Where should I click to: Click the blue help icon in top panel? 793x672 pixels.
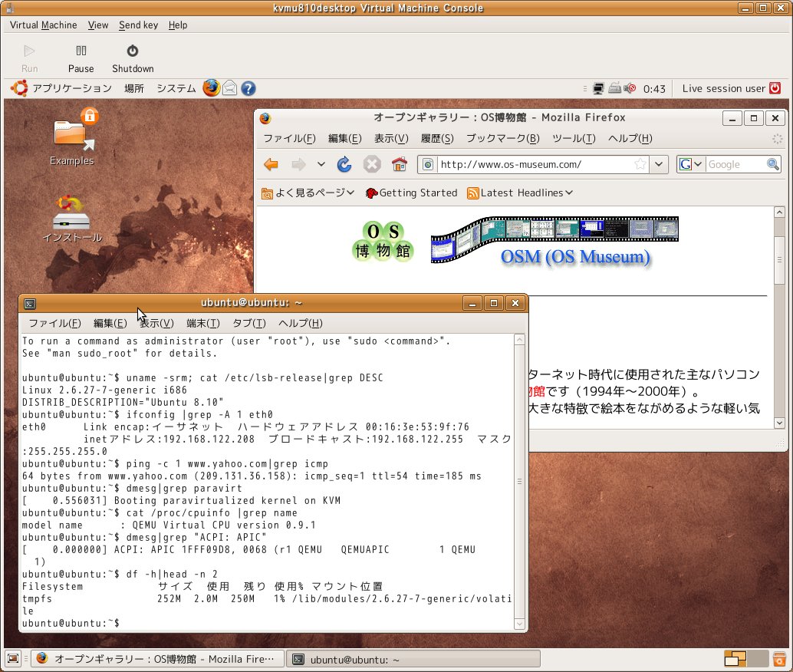pos(248,88)
